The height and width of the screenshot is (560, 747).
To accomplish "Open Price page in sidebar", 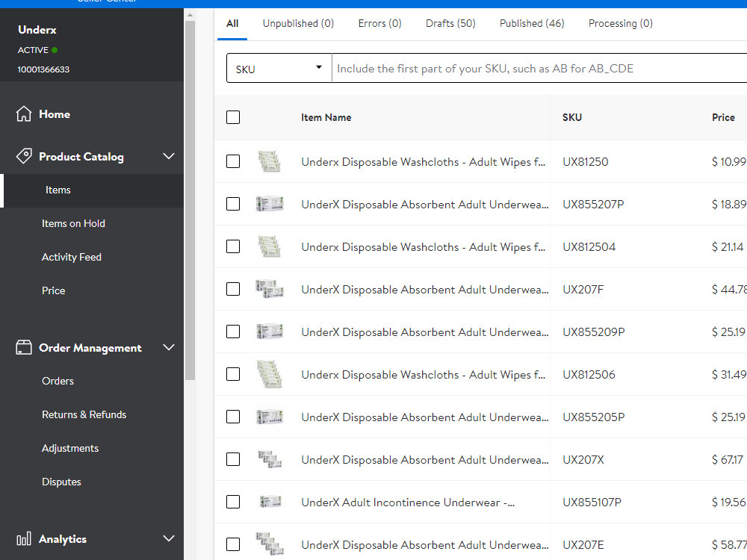I will pyautogui.click(x=53, y=290).
